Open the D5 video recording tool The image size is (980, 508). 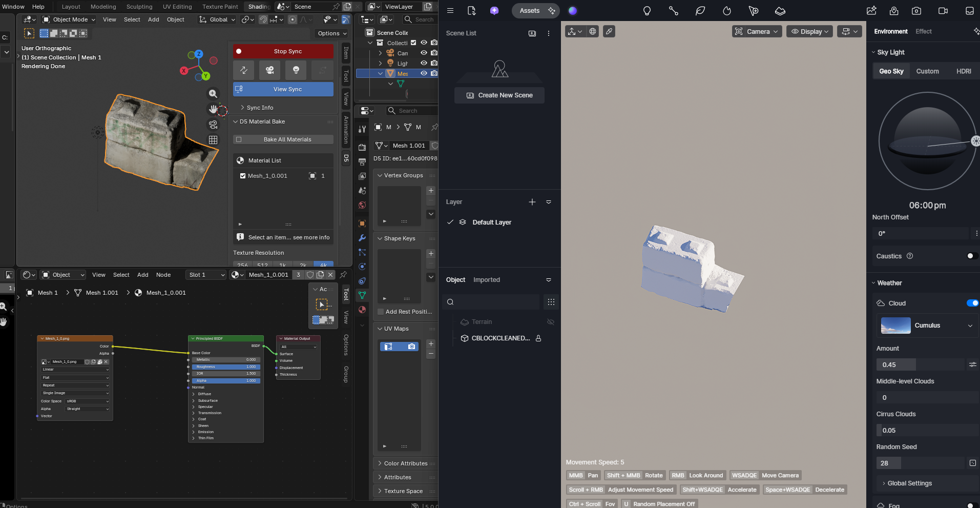943,11
